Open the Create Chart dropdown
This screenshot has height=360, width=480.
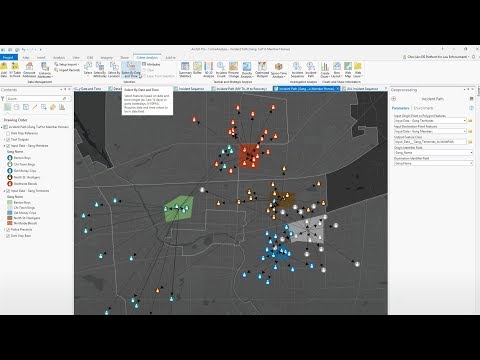pyautogui.click(x=325, y=75)
